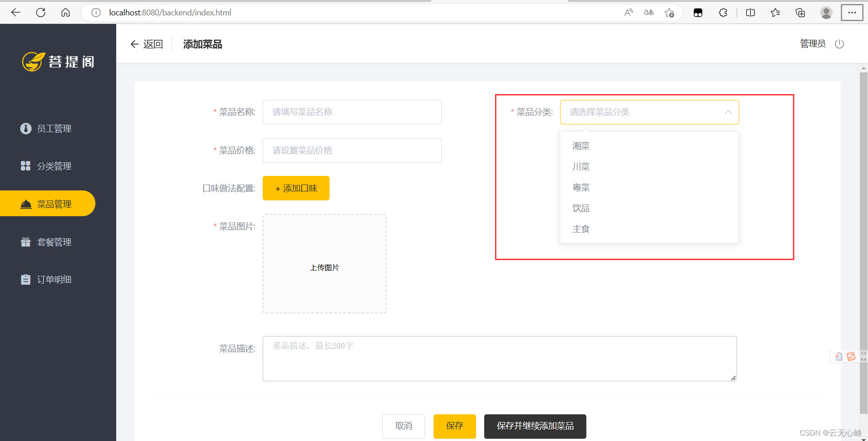Open 员工管理 menu

46,128
